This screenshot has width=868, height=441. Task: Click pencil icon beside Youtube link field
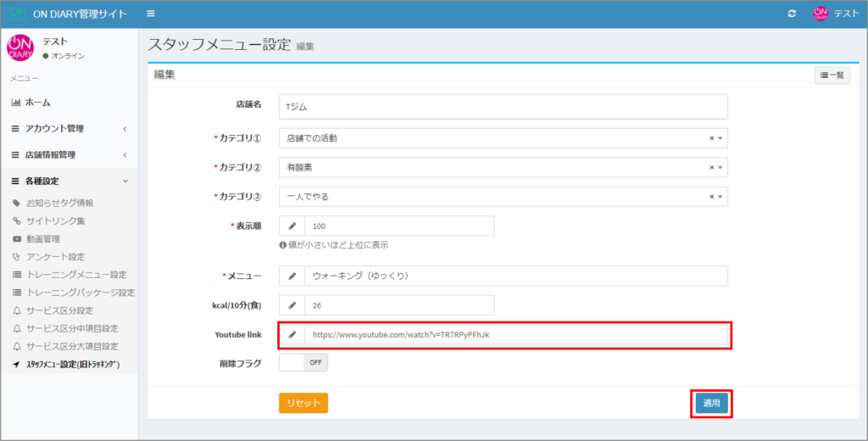click(x=292, y=335)
